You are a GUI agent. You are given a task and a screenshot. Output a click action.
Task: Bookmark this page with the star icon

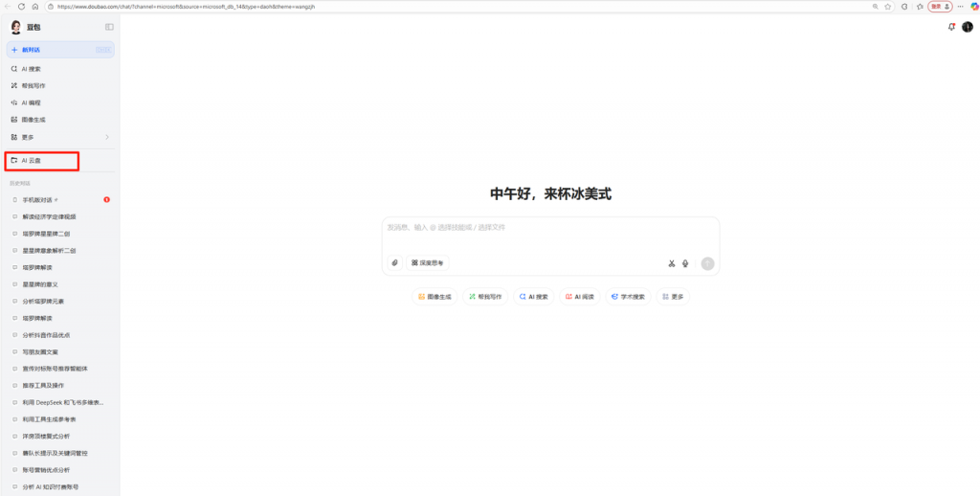pos(887,7)
